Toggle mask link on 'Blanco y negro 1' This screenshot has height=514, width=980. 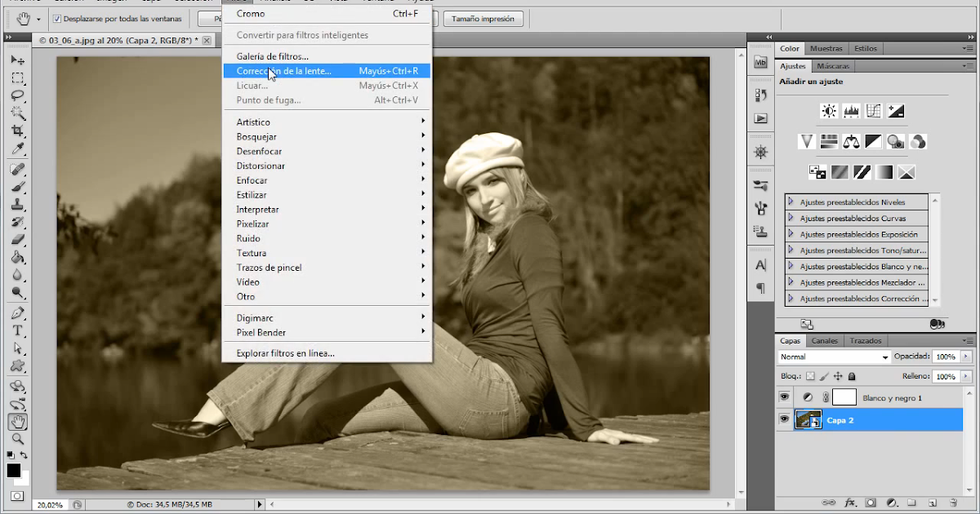pyautogui.click(x=826, y=397)
